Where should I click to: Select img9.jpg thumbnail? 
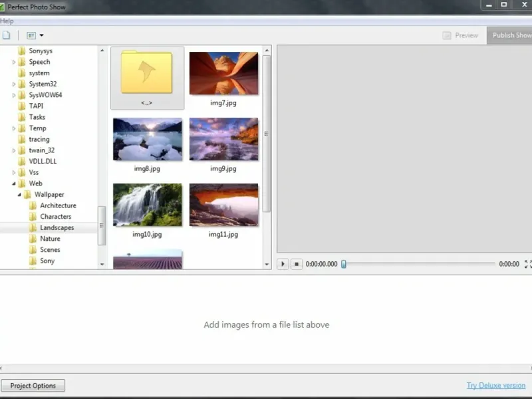point(223,139)
